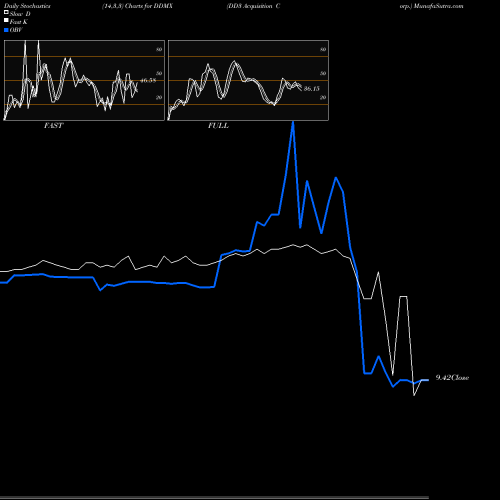
Task: Click the 20 level label in FAST chart
Action: pyautogui.click(x=159, y=97)
